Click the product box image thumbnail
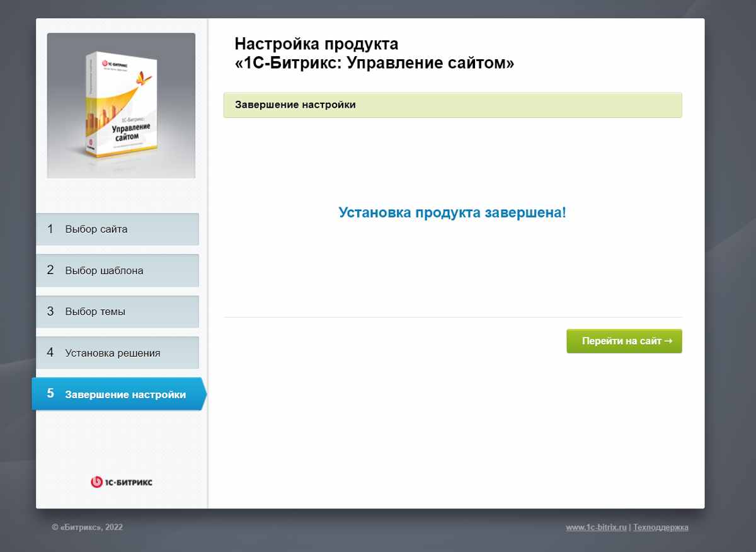This screenshot has width=756, height=552. click(x=121, y=106)
